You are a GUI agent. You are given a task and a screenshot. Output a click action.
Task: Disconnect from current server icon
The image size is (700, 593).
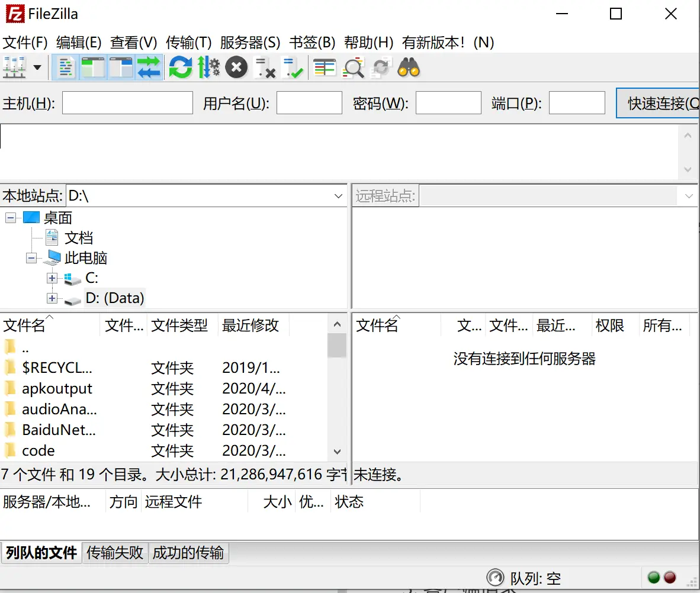point(264,68)
